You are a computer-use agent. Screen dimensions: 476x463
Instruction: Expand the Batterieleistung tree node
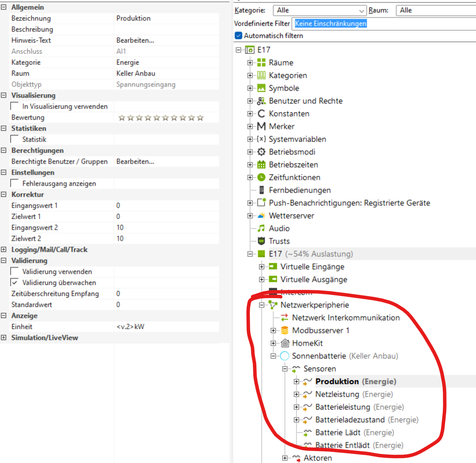297,407
